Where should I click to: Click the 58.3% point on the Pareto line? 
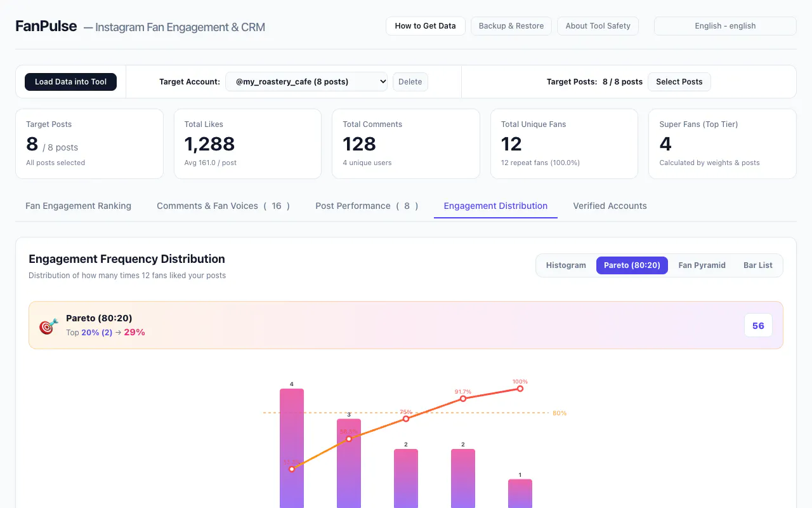(349, 439)
